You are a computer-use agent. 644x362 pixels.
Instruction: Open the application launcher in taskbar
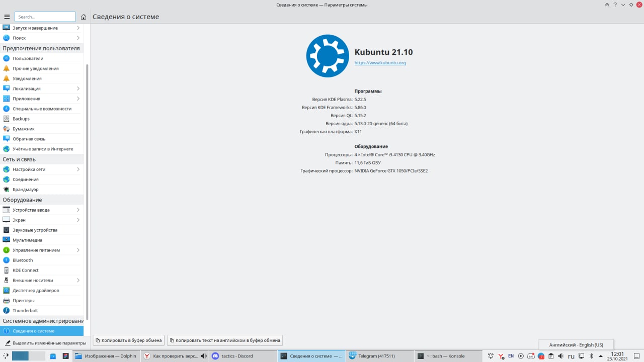5,356
